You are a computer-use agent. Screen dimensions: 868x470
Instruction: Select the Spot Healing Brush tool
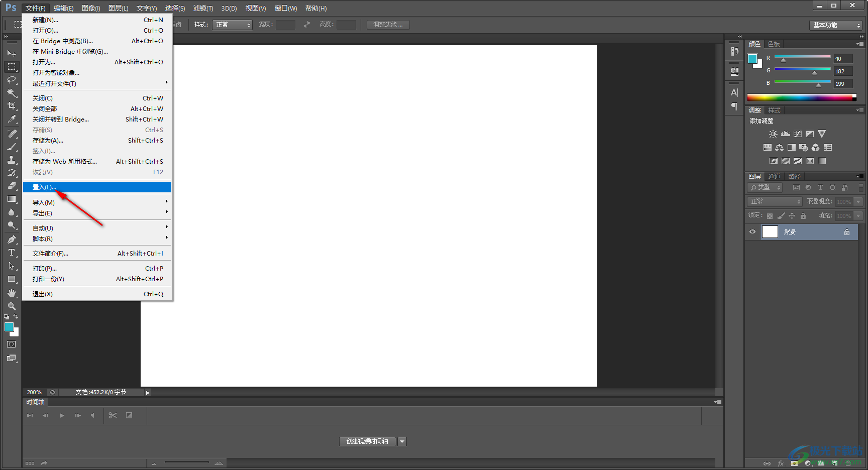12,134
